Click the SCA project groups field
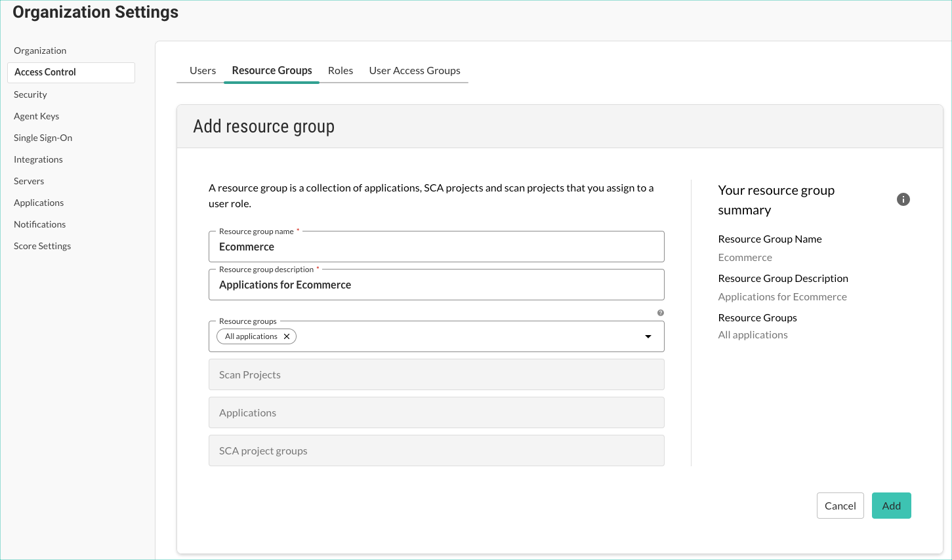 (436, 450)
